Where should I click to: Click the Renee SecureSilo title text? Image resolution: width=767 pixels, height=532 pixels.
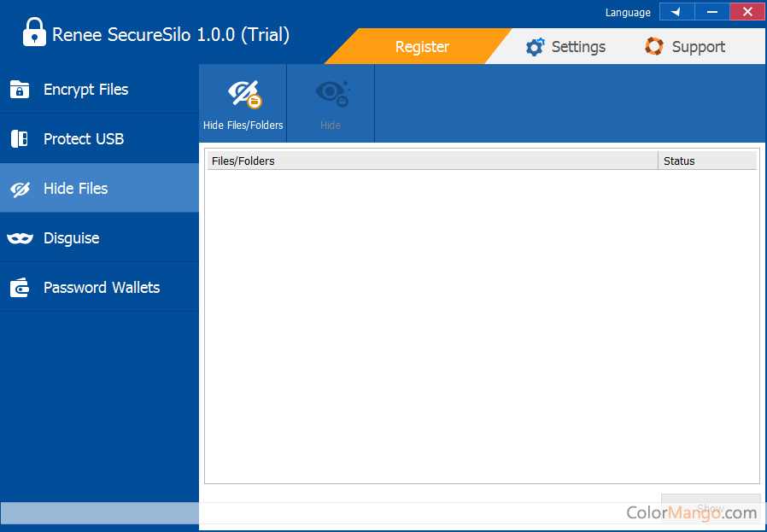(x=171, y=35)
